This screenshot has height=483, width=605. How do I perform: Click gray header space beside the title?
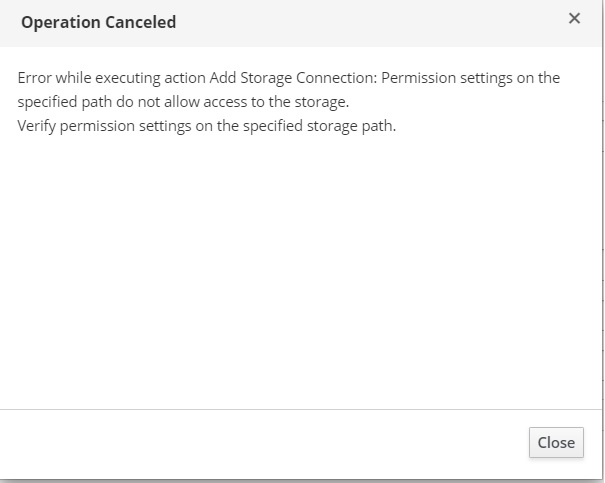coord(370,22)
